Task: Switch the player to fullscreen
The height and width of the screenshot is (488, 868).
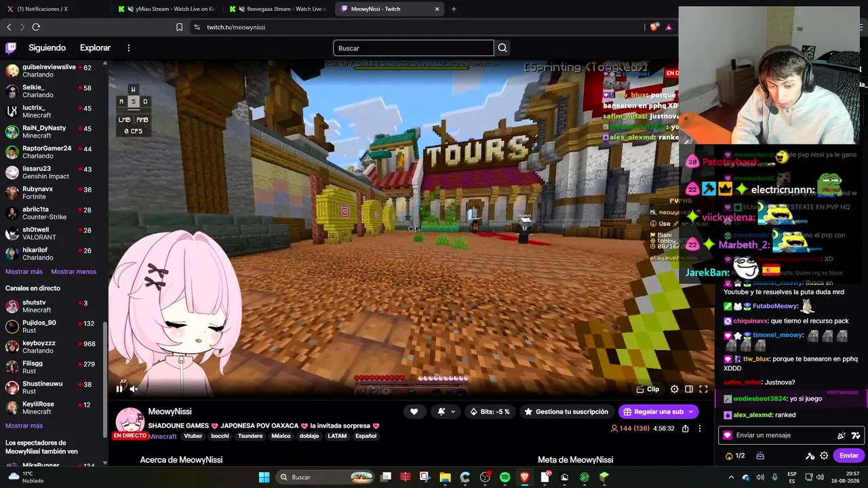Action: 703,389
